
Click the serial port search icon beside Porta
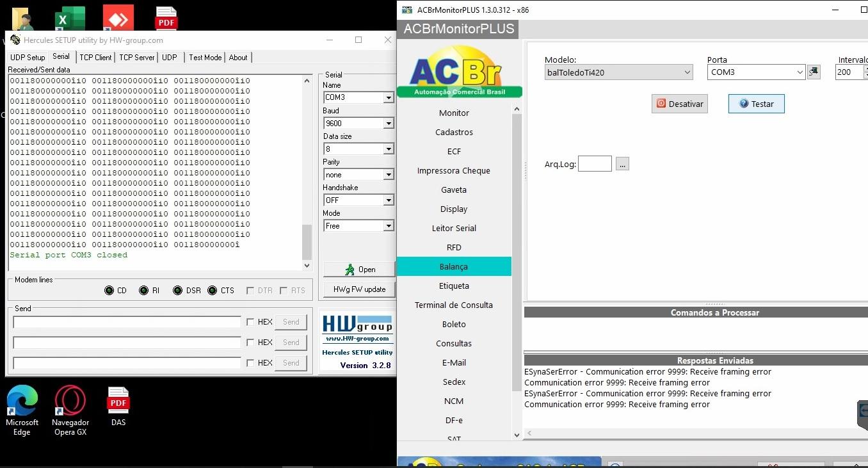(814, 72)
